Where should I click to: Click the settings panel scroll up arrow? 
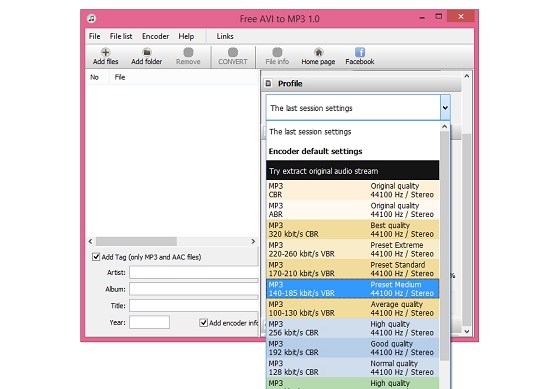pyautogui.click(x=467, y=76)
